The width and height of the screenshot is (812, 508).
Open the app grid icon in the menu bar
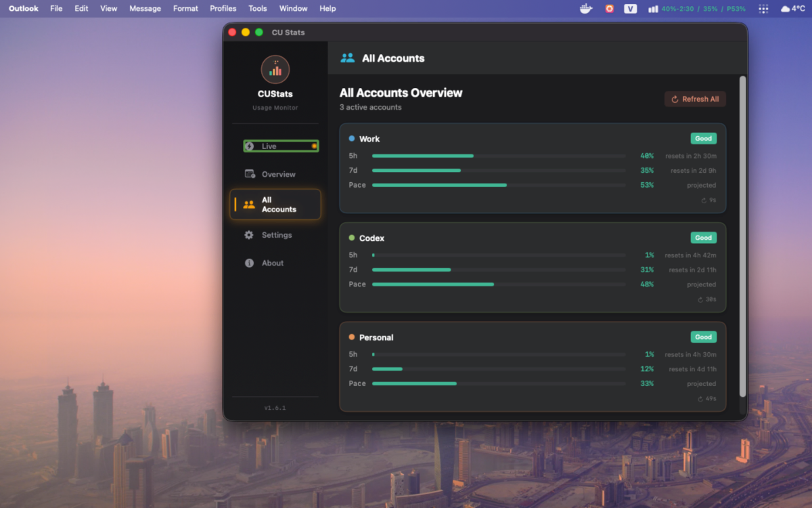pyautogui.click(x=763, y=9)
